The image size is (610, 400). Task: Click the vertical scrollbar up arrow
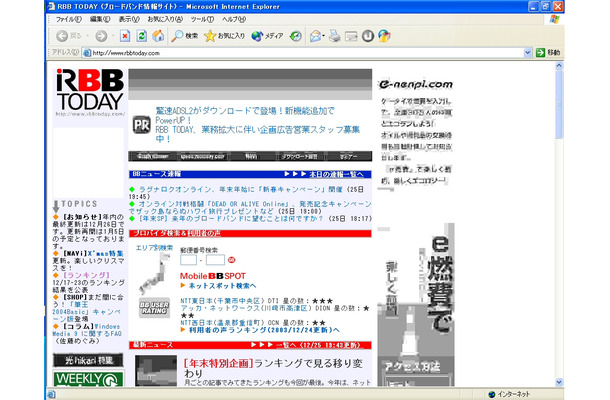pos(559,66)
